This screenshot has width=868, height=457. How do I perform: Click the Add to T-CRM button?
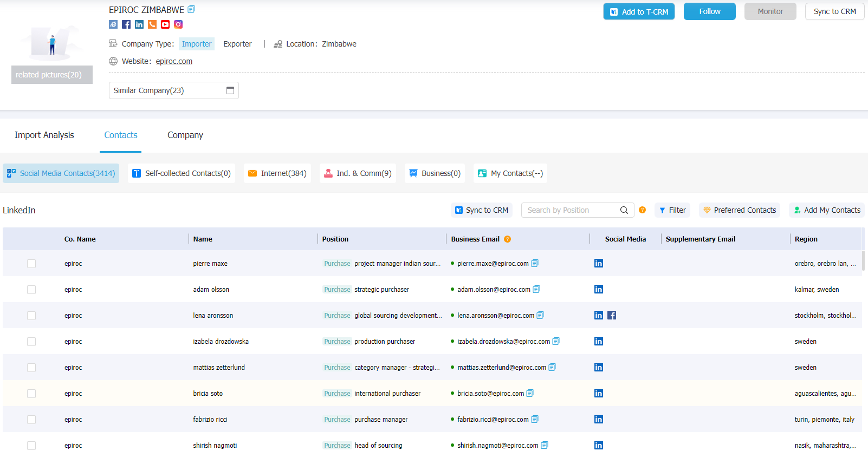tap(639, 11)
